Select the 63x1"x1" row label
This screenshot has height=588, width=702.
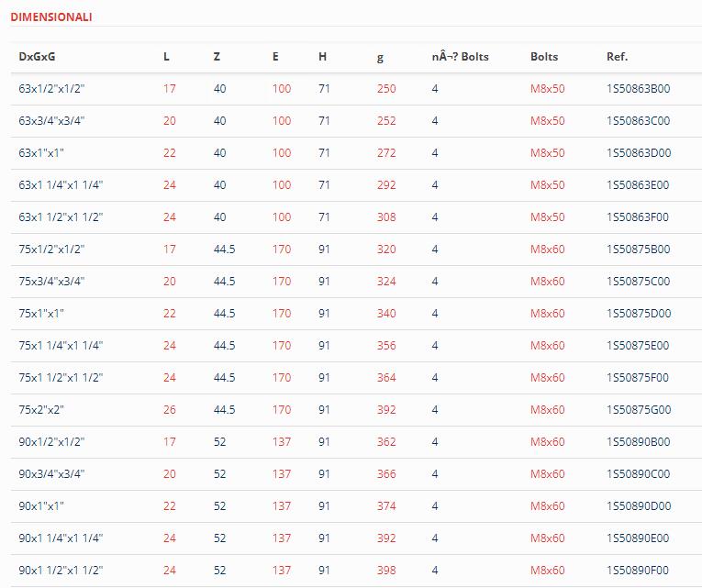tap(41, 152)
